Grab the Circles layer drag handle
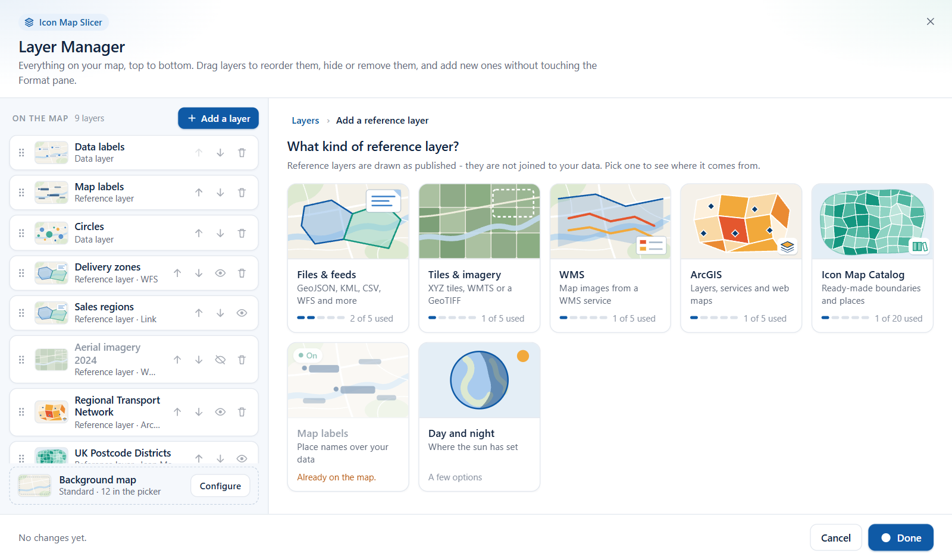The height and width of the screenshot is (560, 952). pyautogui.click(x=21, y=233)
